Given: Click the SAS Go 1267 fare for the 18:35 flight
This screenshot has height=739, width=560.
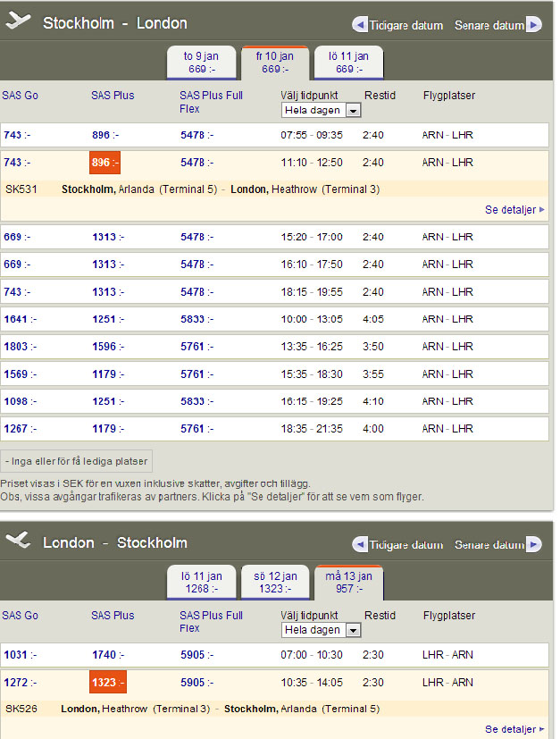Looking at the screenshot, I should coord(15,429).
